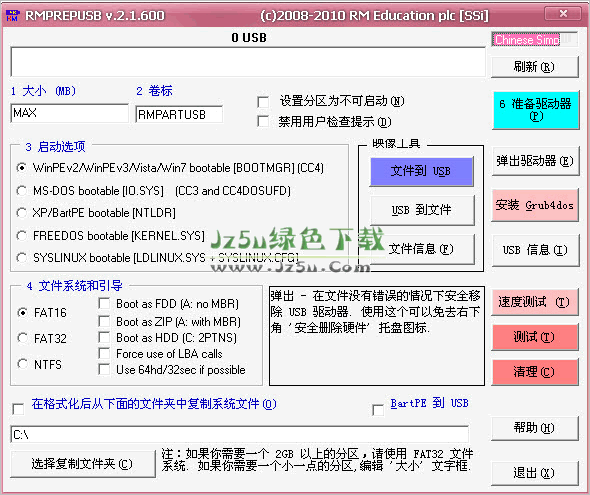Click the 弹出驱动器 (E) eject button

[x=535, y=161]
